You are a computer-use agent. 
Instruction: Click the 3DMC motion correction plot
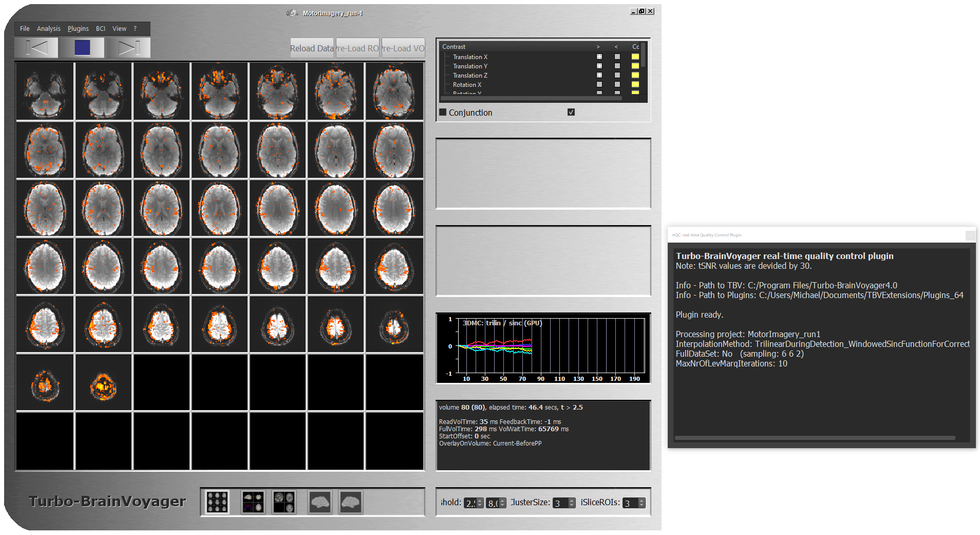coord(543,348)
